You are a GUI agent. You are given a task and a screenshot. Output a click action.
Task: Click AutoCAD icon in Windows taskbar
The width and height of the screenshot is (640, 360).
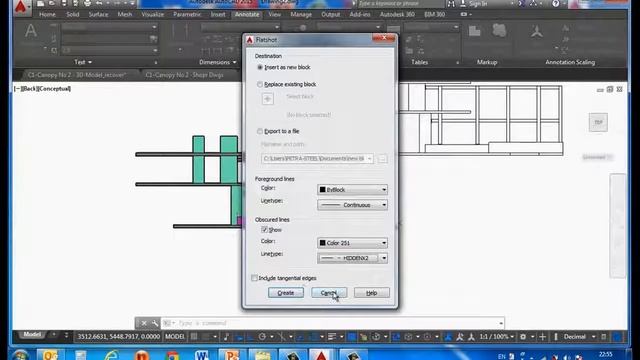click(322, 354)
